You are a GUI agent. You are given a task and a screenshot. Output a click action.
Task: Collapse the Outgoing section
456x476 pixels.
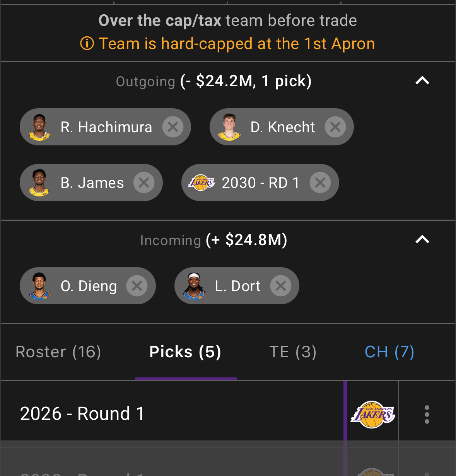(422, 81)
